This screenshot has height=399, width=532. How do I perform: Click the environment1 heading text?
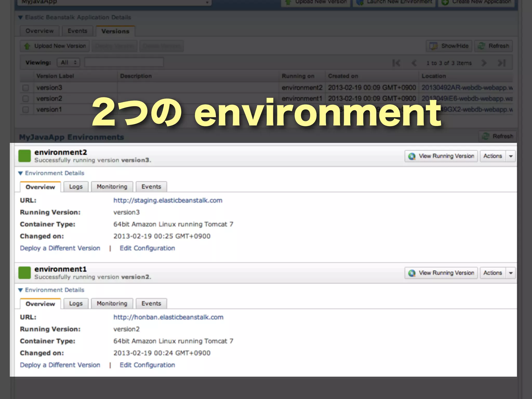coord(61,269)
